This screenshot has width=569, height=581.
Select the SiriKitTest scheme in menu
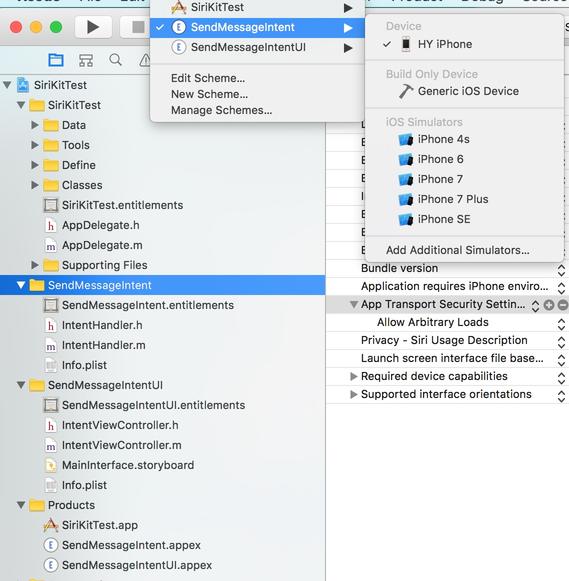click(257, 7)
